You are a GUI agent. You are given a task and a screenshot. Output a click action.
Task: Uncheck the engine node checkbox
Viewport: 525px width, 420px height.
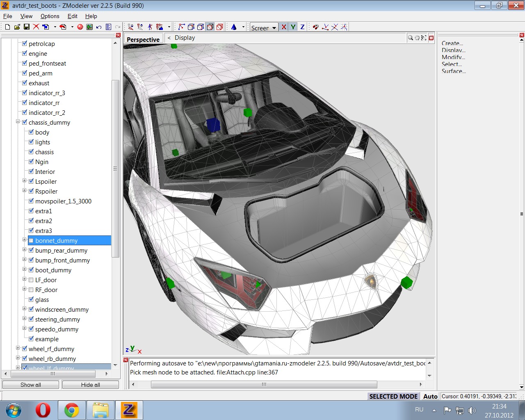[25, 53]
